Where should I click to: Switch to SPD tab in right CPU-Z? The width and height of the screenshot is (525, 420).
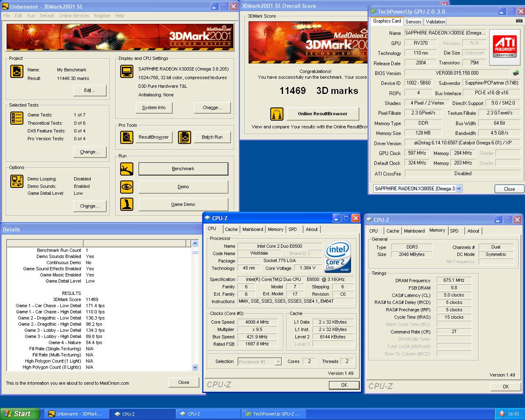tap(454, 231)
